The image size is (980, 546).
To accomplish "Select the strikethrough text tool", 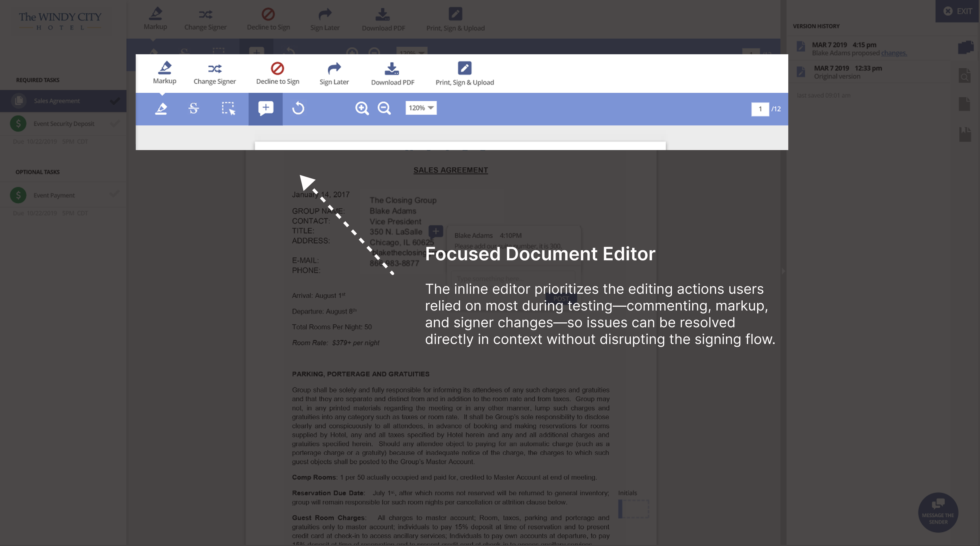I will coord(194,109).
